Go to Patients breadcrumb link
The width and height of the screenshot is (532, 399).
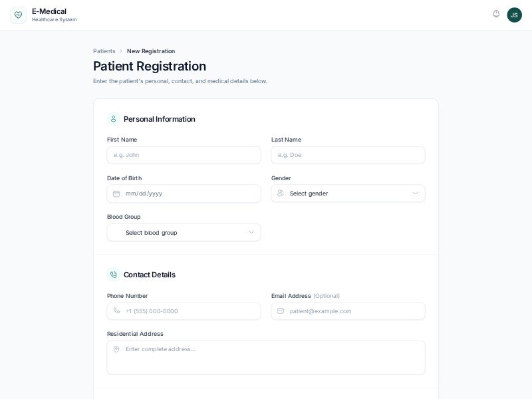[x=104, y=51]
